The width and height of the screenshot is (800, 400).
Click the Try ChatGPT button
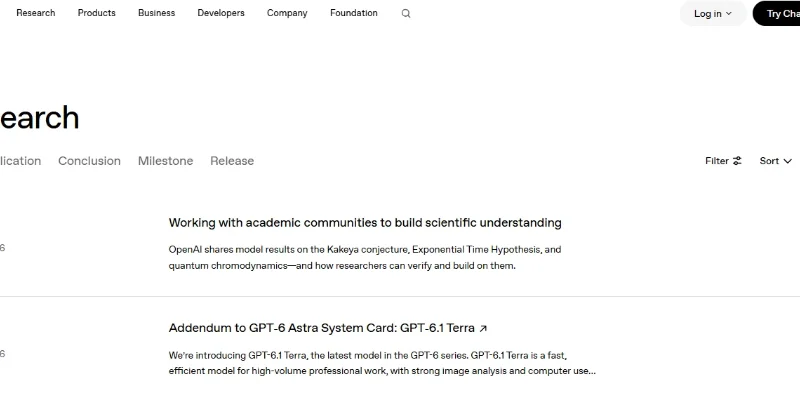(x=777, y=14)
